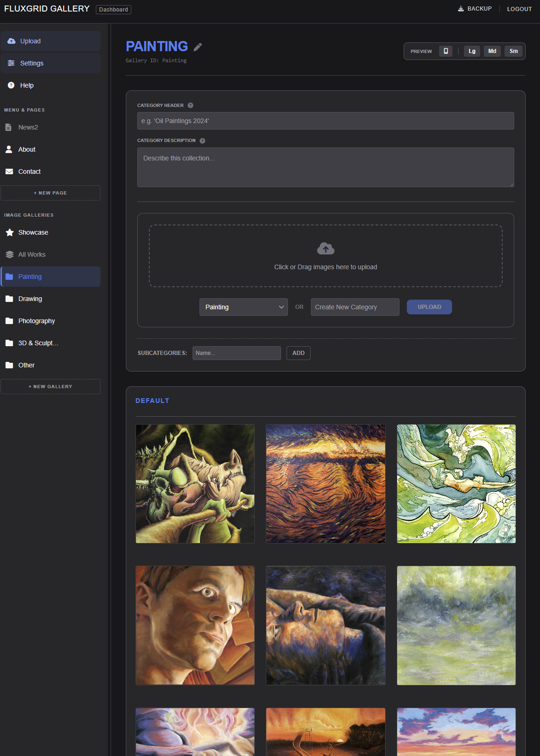Click the Category Description help icon
Image resolution: width=540 pixels, height=756 pixels.
click(202, 141)
